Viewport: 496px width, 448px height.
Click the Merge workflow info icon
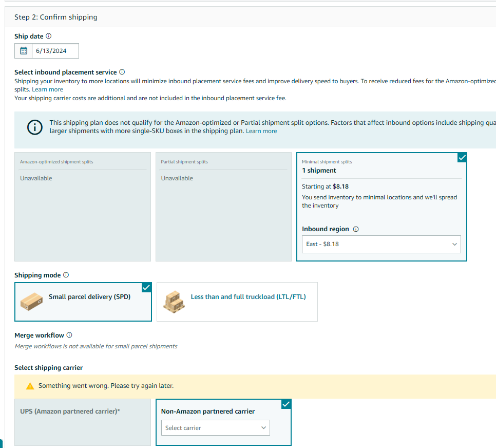click(69, 335)
